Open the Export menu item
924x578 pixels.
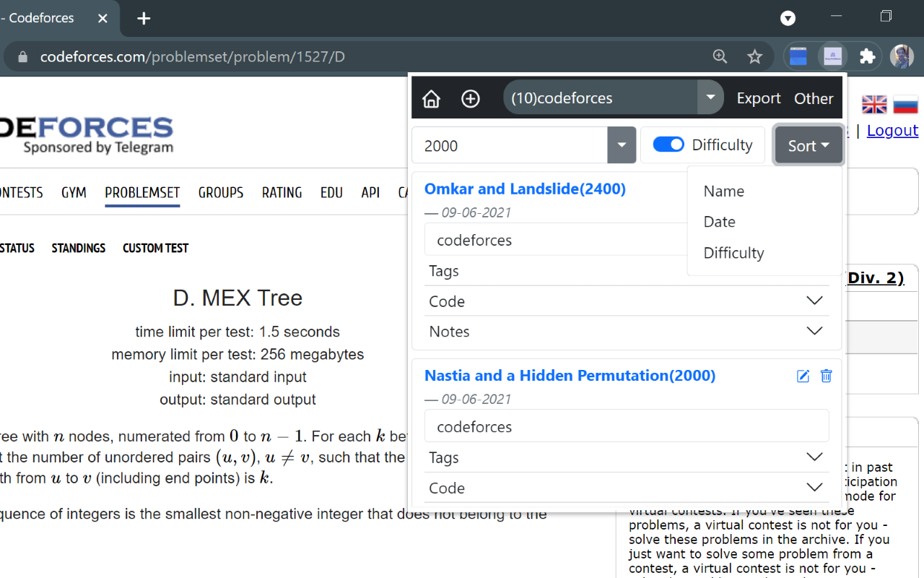(759, 98)
